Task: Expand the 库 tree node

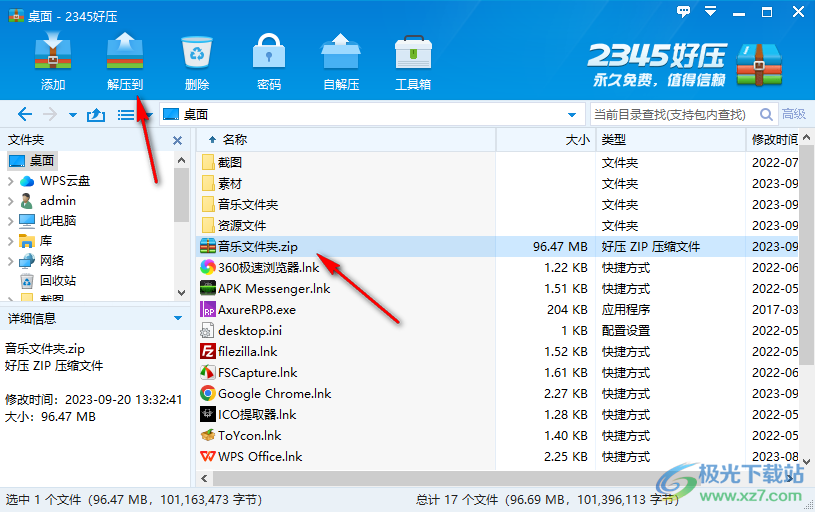Action: coord(10,241)
